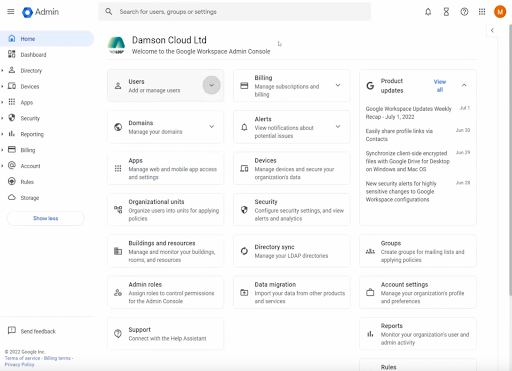
Task: Select Home in the sidebar
Action: (x=47, y=39)
